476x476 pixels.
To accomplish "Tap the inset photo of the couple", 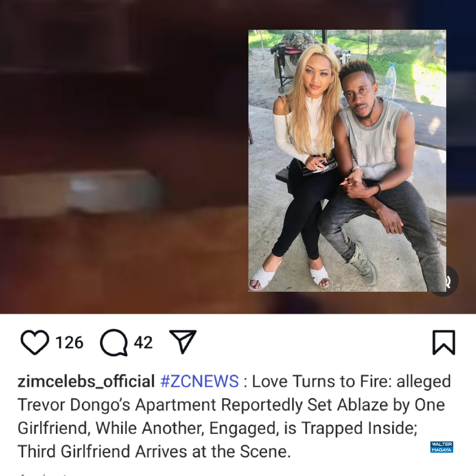I will 347,161.
